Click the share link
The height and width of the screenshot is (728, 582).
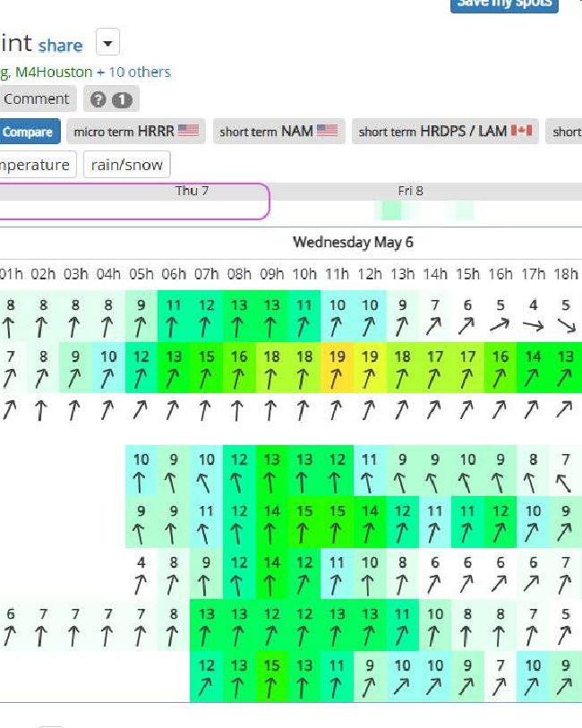pyautogui.click(x=60, y=46)
